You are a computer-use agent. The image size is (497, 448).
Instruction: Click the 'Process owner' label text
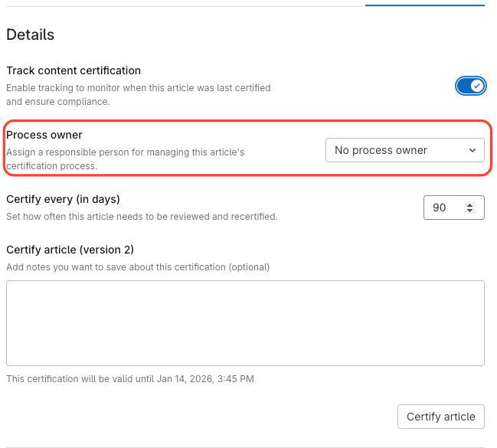pos(44,135)
